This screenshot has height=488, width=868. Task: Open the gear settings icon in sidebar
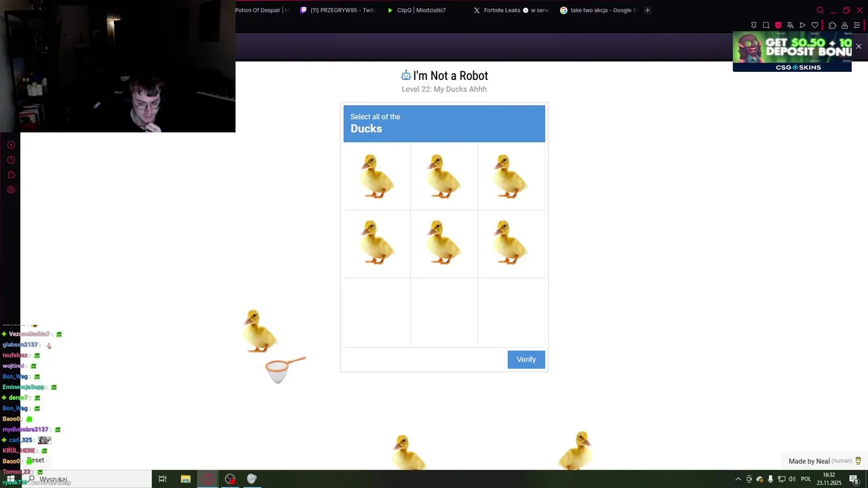tap(11, 190)
